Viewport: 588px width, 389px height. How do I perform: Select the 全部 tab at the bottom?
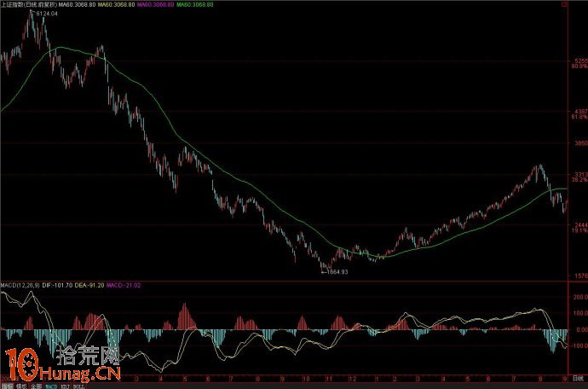pos(34,386)
